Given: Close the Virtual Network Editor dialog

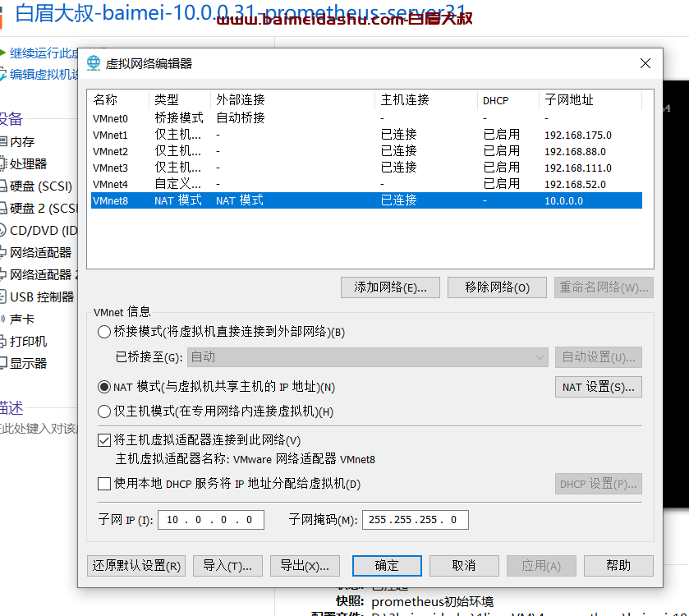Looking at the screenshot, I should [x=645, y=63].
